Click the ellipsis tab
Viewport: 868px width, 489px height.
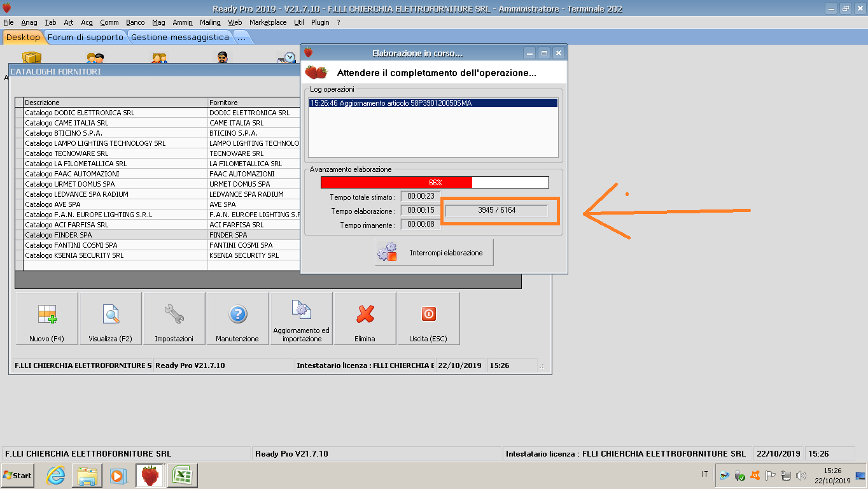coord(242,37)
